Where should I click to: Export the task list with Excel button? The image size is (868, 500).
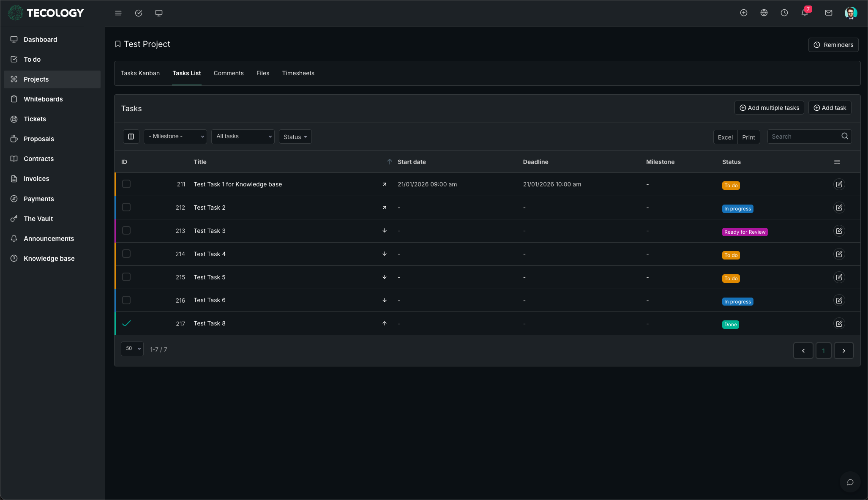[x=725, y=137]
